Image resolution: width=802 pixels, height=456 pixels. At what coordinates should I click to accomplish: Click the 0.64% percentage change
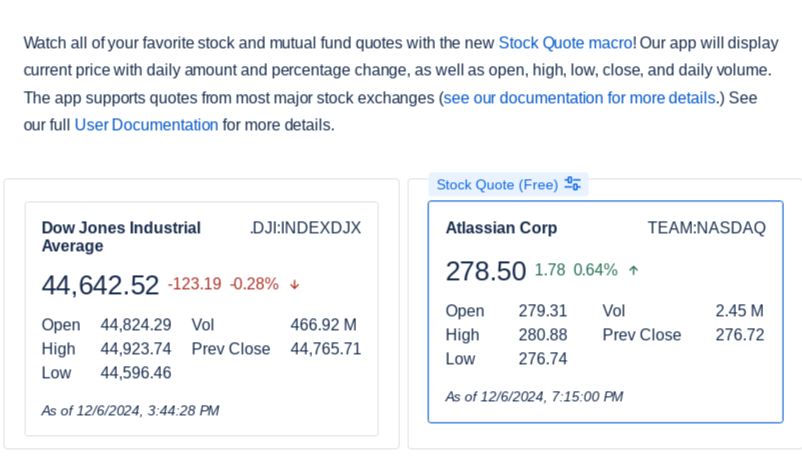coord(595,270)
